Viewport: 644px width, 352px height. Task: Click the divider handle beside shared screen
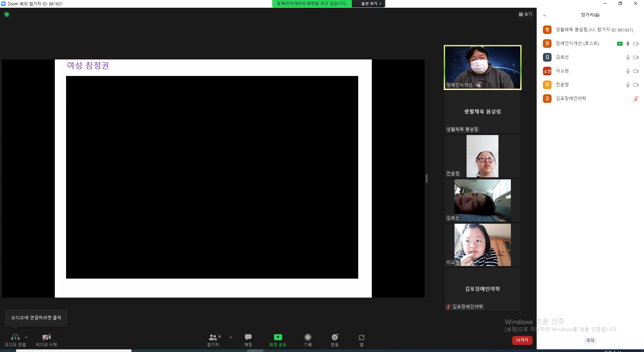[427, 178]
